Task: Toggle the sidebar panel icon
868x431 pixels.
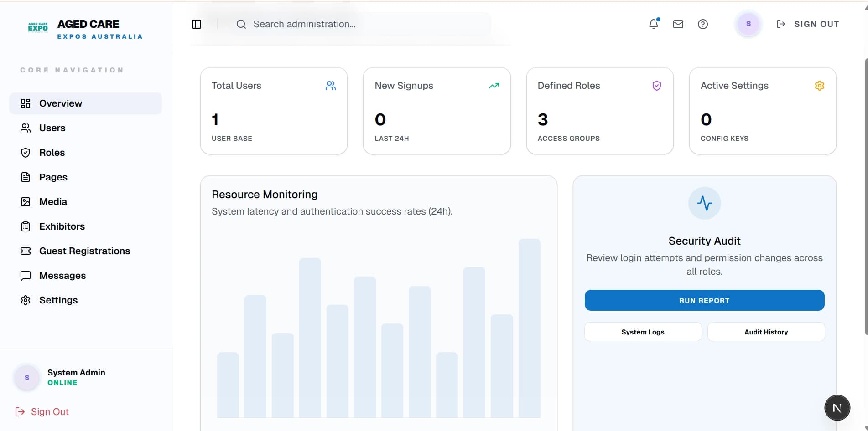Action: click(x=197, y=24)
